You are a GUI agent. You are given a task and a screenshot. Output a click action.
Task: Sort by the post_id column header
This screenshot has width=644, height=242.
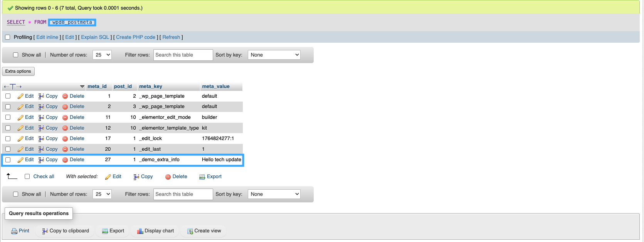pos(123,87)
